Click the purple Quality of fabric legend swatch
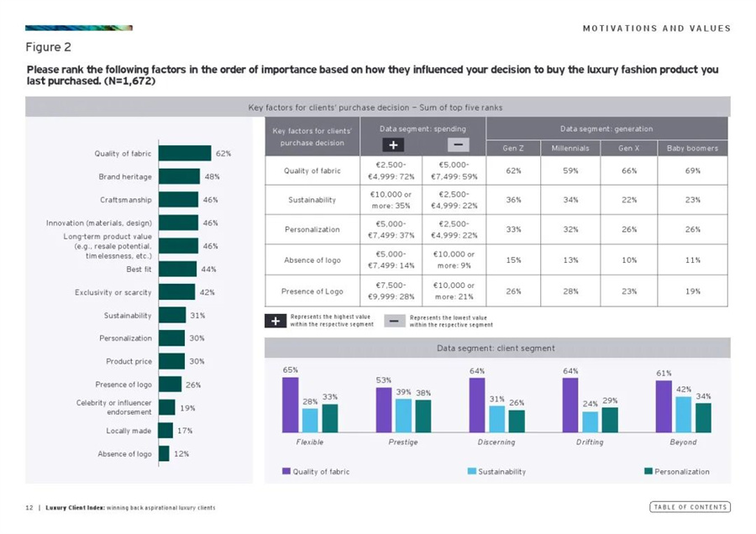 click(286, 472)
